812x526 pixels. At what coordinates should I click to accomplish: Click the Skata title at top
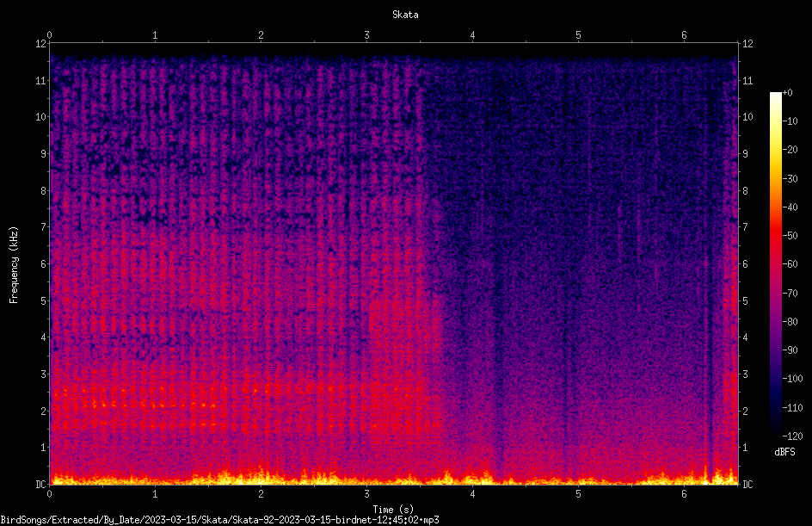[405, 15]
